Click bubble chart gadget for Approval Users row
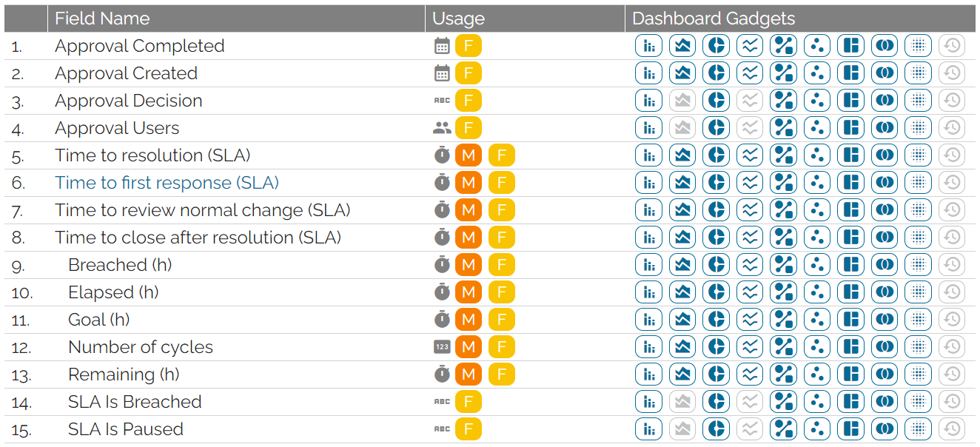This screenshot has width=980, height=447. pos(817,128)
